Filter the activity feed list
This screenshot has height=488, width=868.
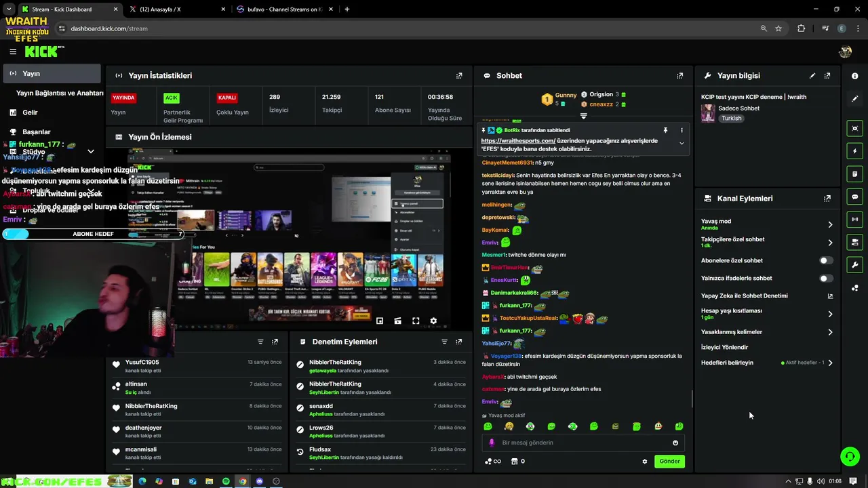[x=260, y=342]
